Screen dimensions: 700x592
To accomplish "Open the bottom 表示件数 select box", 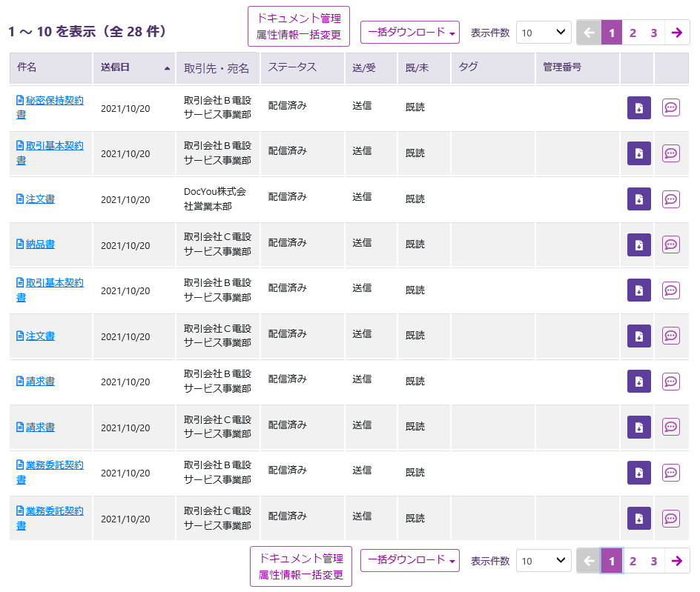I will tap(544, 561).
